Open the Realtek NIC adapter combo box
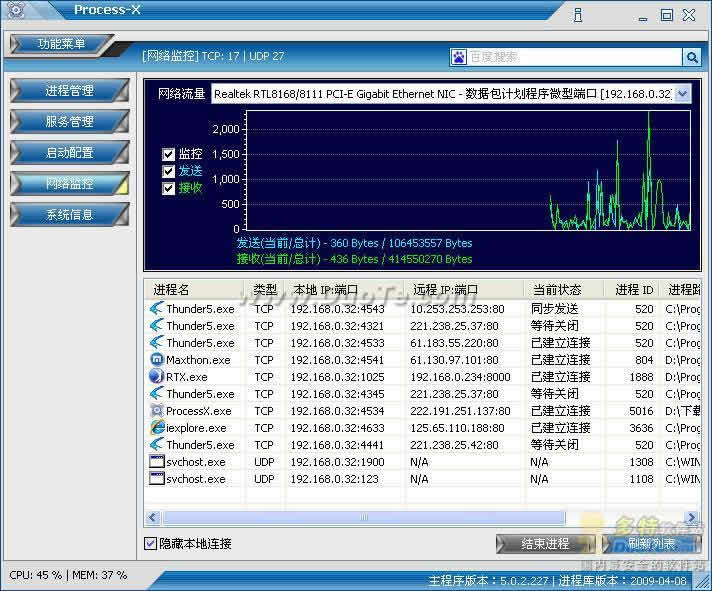712x591 pixels. click(x=451, y=94)
